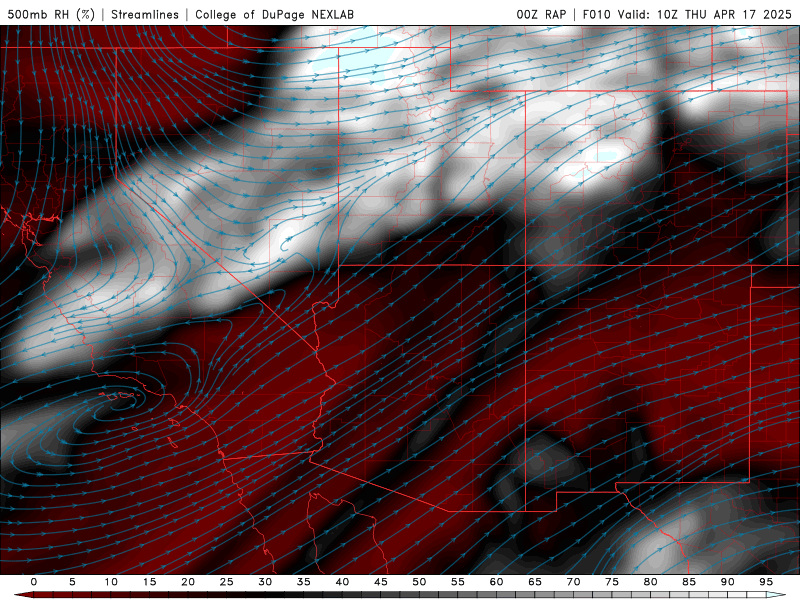
Task: Click 'F010 Valid: 10Z THU APR 17 2025' text
Action: point(687,14)
